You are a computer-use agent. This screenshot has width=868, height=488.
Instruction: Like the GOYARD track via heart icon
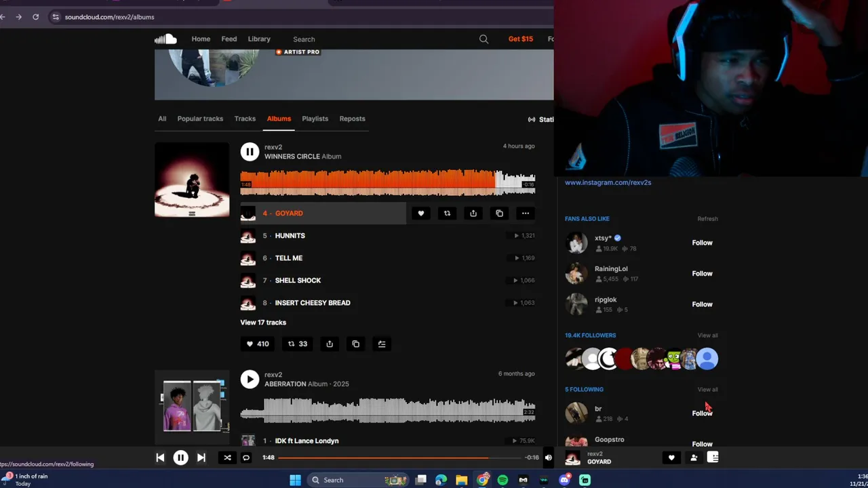(x=420, y=213)
